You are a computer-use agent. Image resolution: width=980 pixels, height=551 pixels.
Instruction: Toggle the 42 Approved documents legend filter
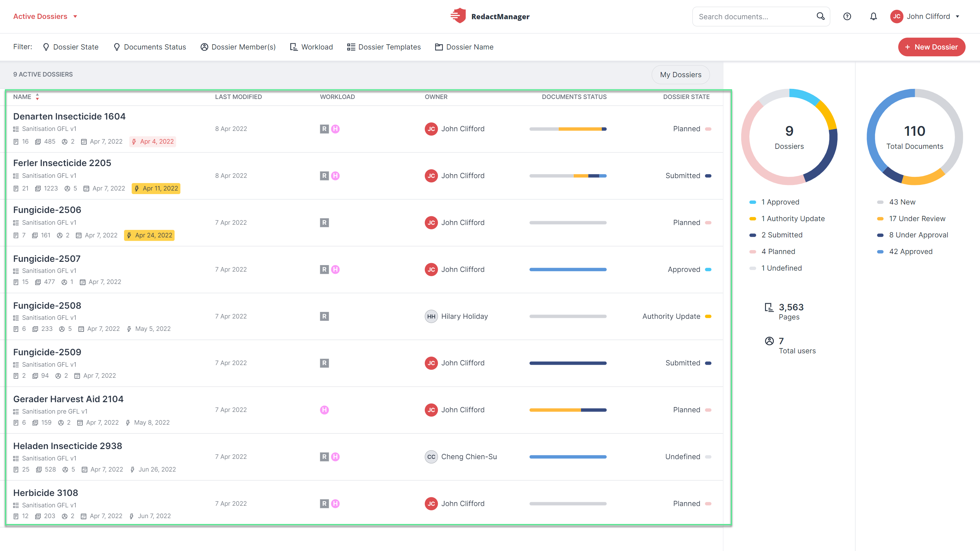904,251
